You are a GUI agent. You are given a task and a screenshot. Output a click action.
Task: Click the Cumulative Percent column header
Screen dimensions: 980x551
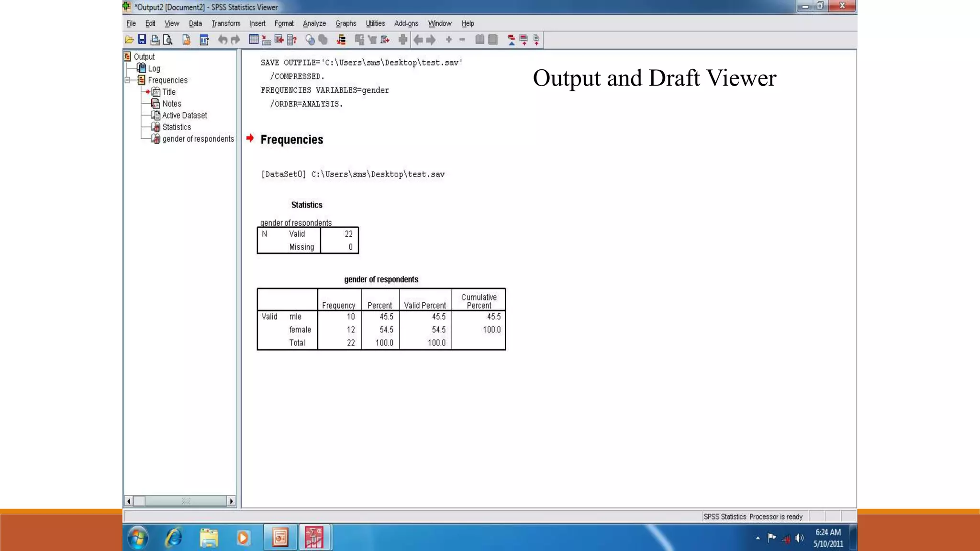pyautogui.click(x=479, y=301)
